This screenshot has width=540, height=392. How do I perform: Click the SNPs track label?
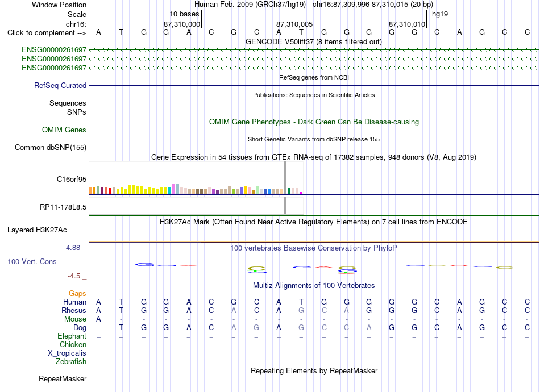(x=77, y=112)
